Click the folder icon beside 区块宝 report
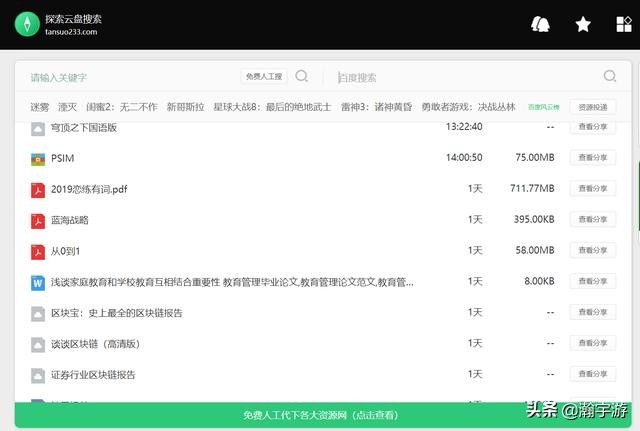This screenshot has height=431, width=640. [38, 313]
